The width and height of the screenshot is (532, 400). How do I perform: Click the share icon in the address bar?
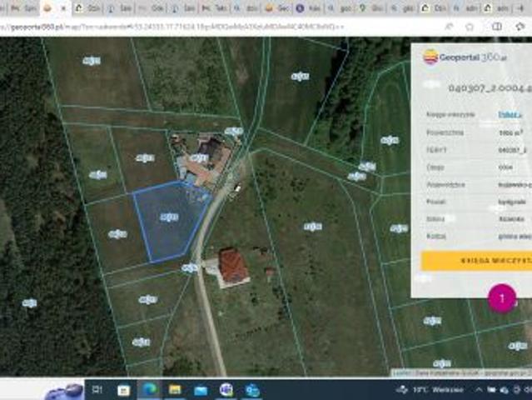click(450, 26)
